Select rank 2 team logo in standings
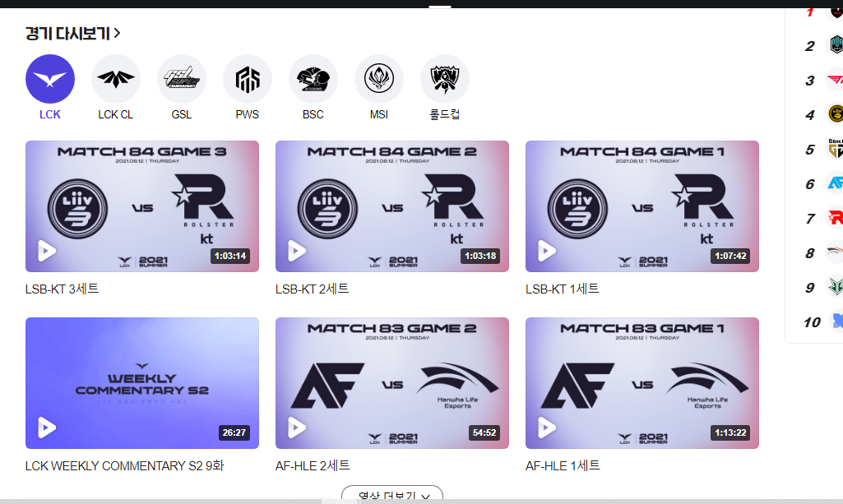 [x=835, y=44]
